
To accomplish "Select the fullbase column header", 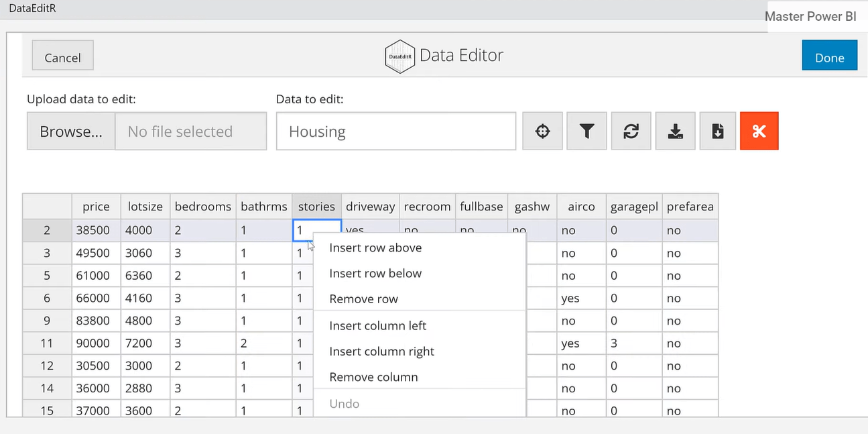I will click(x=481, y=206).
